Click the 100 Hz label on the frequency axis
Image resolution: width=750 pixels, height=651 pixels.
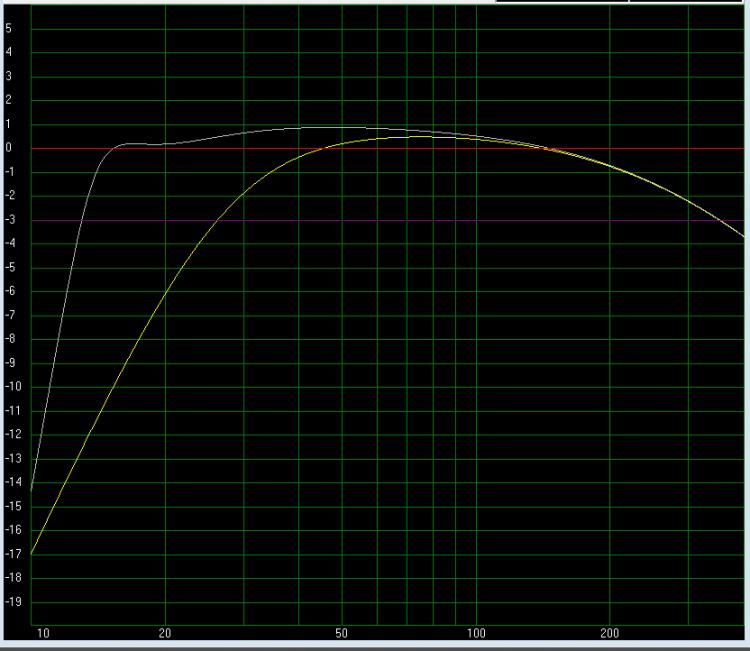[476, 633]
